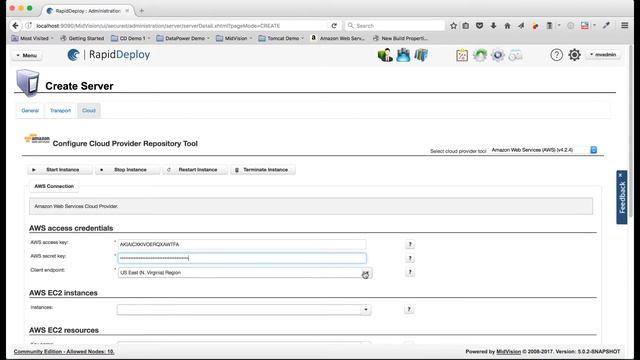640x360 pixels.
Task: Click the Create Server server icon
Action: click(28, 83)
